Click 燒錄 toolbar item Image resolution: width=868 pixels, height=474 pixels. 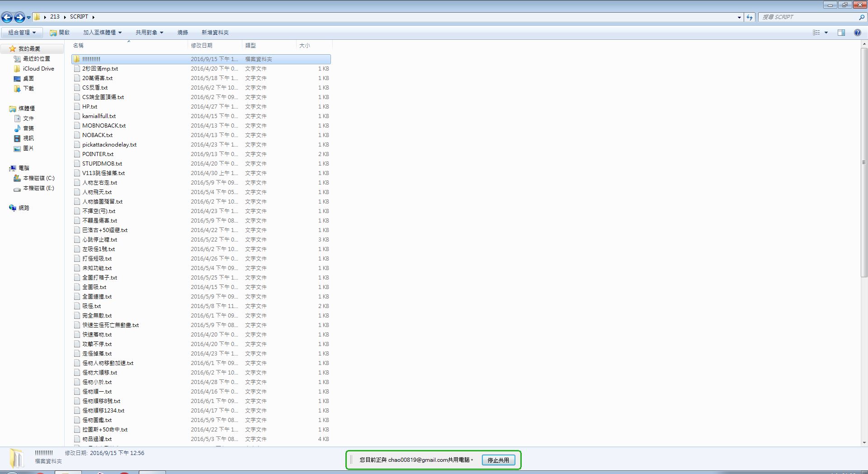(183, 33)
